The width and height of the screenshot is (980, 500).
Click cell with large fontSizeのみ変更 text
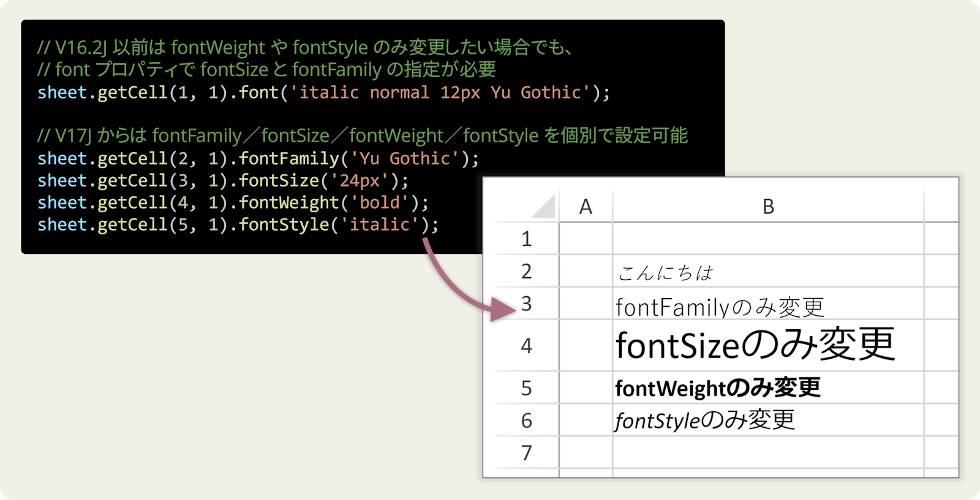pos(768,346)
